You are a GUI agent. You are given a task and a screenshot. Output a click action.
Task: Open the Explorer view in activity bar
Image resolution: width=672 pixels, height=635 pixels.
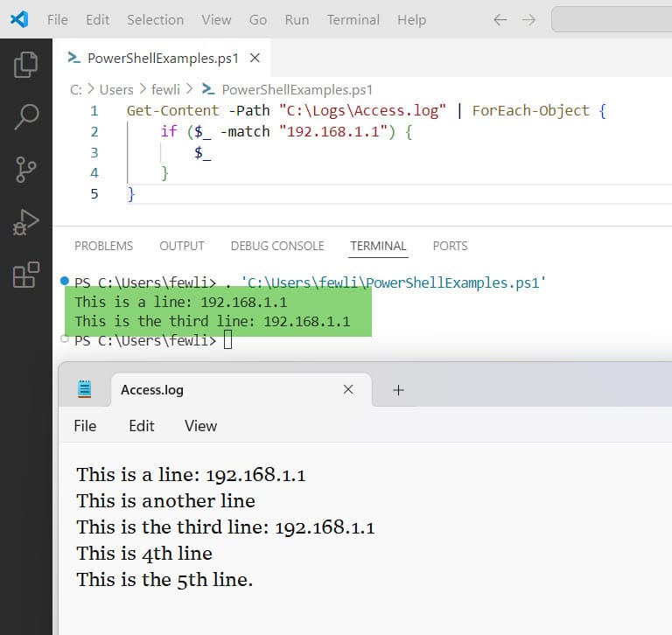(25, 65)
